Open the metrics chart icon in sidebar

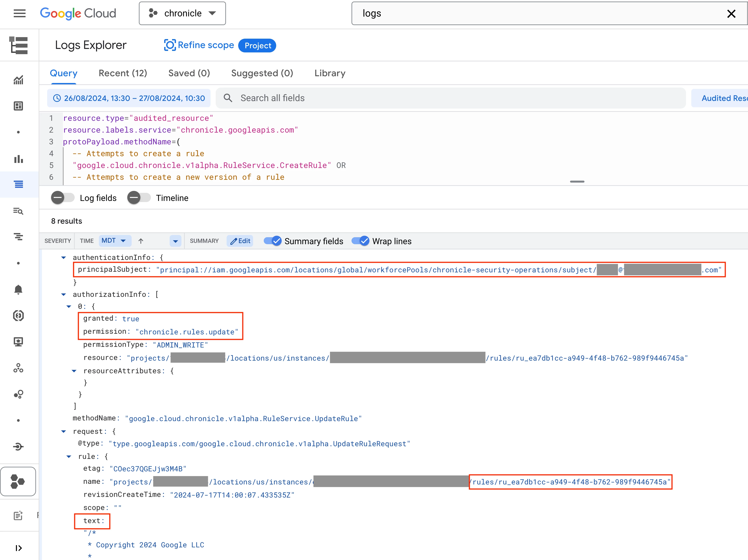click(x=18, y=80)
